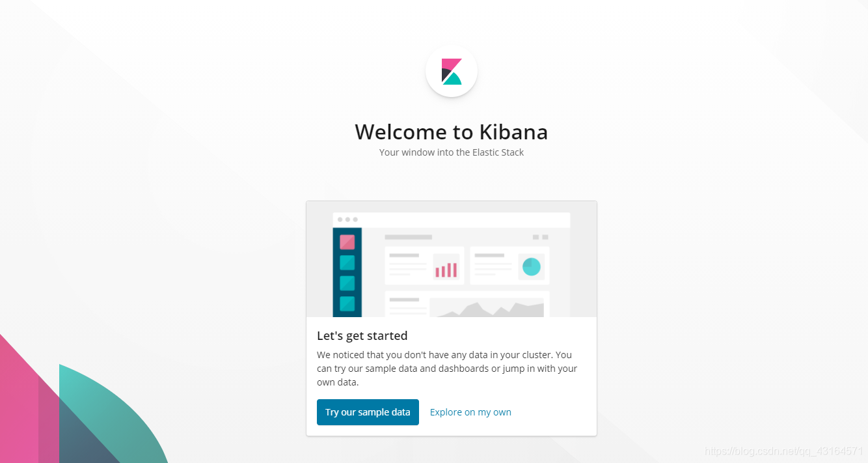Image resolution: width=868 pixels, height=463 pixels.
Task: Click the dark blue illustration sidebar strip
Action: (x=347, y=272)
